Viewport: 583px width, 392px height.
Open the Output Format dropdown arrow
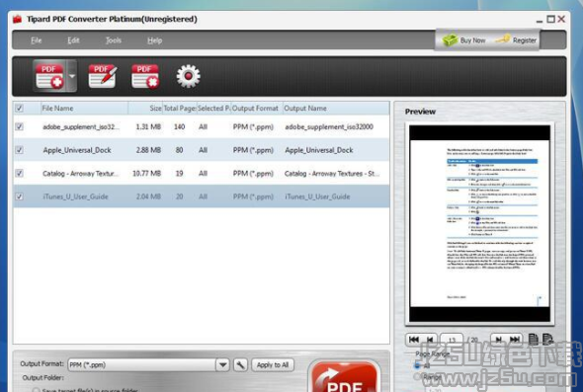tap(222, 365)
